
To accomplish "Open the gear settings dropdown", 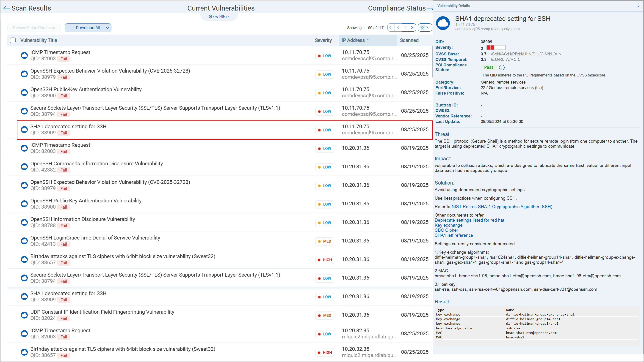I will point(425,27).
